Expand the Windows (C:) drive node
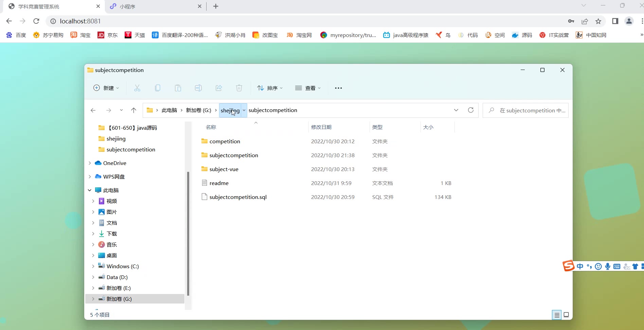Screen dimensions: 644x330 93,267
